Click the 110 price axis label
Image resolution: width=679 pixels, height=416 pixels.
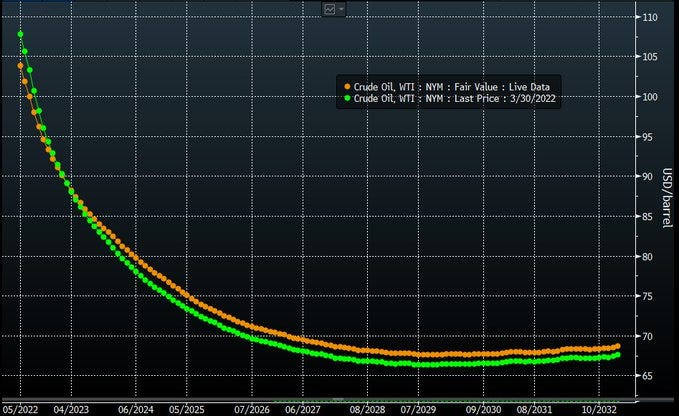point(650,17)
